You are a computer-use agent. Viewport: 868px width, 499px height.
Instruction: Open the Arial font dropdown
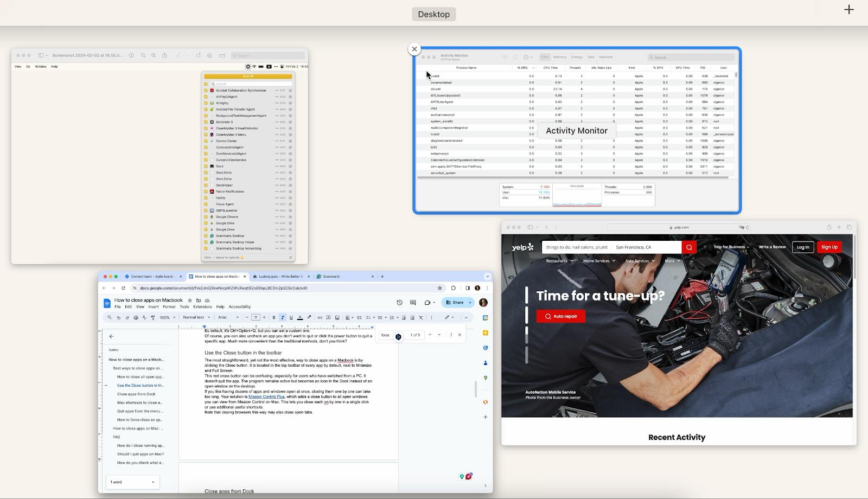228,317
